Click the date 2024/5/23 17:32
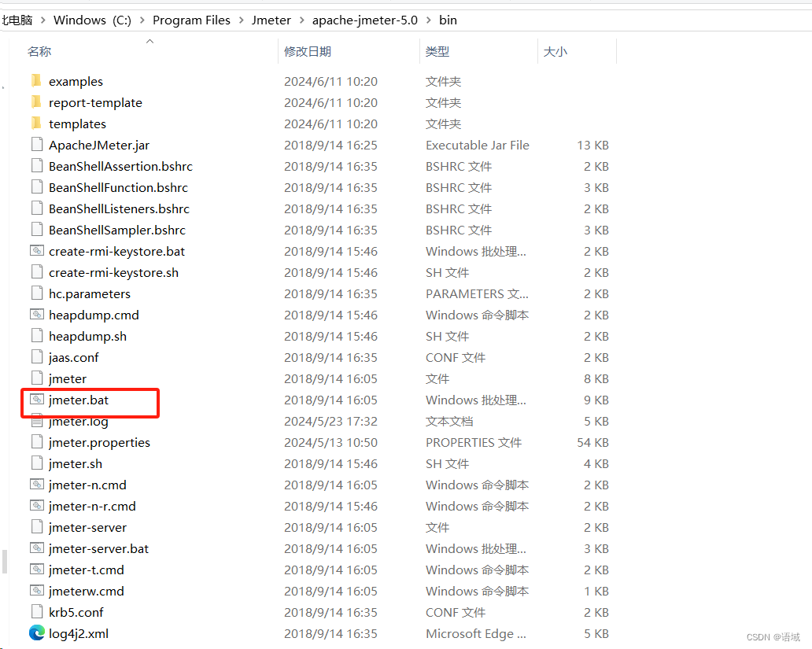 tap(330, 421)
